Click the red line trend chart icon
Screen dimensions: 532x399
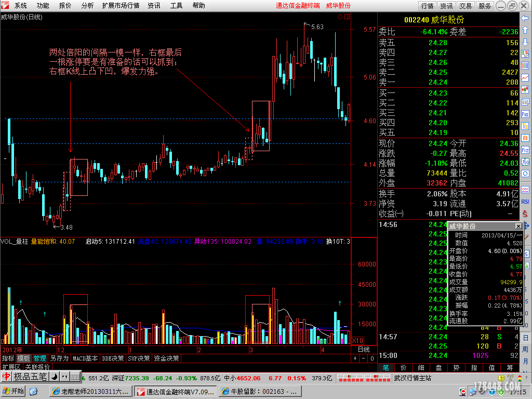pos(525,78)
